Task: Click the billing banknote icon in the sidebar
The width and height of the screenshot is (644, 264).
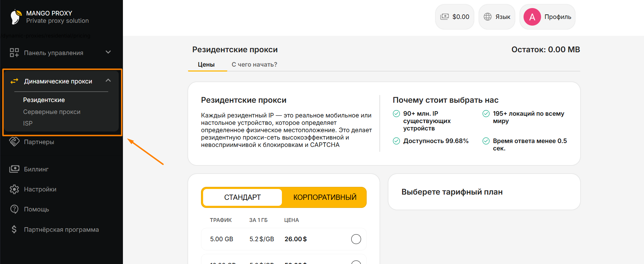Action: coord(14,169)
